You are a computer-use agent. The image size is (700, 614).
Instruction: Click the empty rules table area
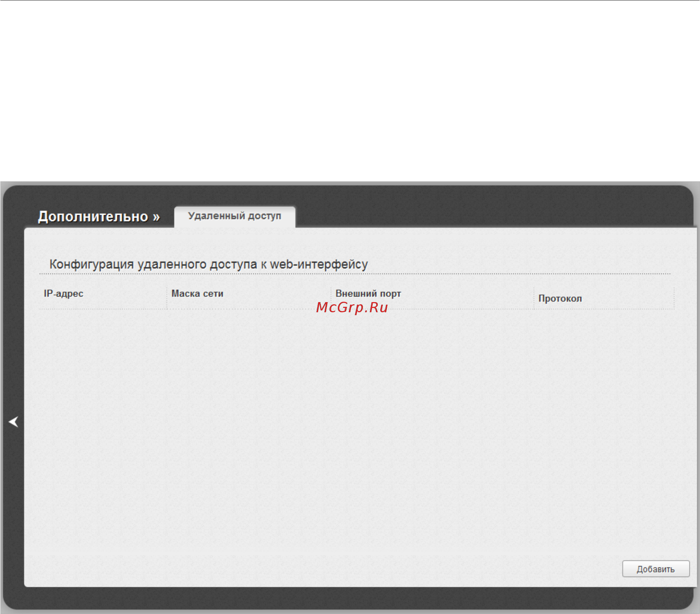356,432
